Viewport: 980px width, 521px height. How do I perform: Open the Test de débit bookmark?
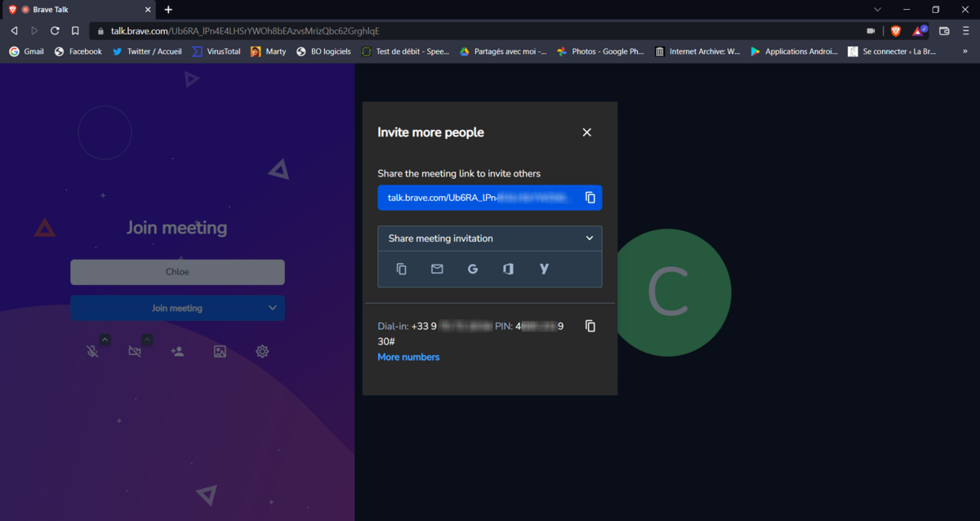(x=405, y=51)
